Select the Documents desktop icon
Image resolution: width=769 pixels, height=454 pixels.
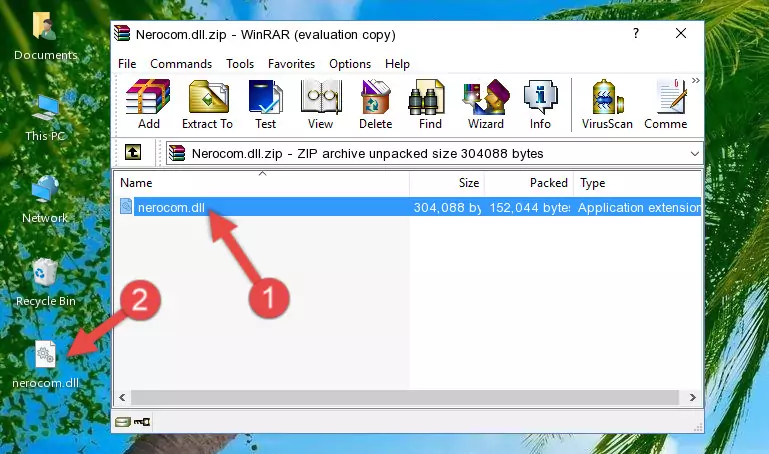(x=45, y=36)
